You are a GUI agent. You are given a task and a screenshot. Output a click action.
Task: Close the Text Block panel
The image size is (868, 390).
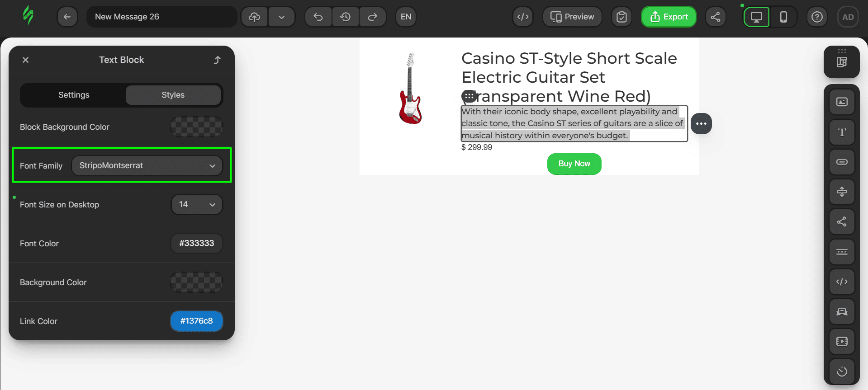coord(26,60)
